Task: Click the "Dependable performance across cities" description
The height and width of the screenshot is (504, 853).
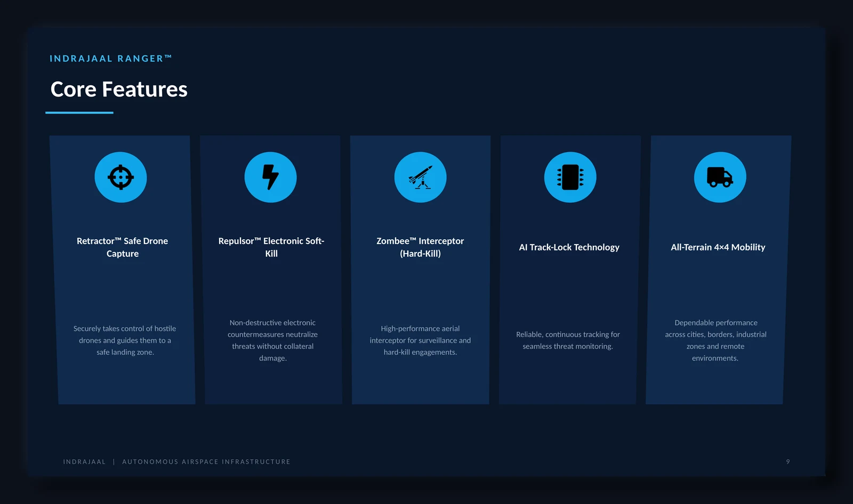Action: pos(715,340)
